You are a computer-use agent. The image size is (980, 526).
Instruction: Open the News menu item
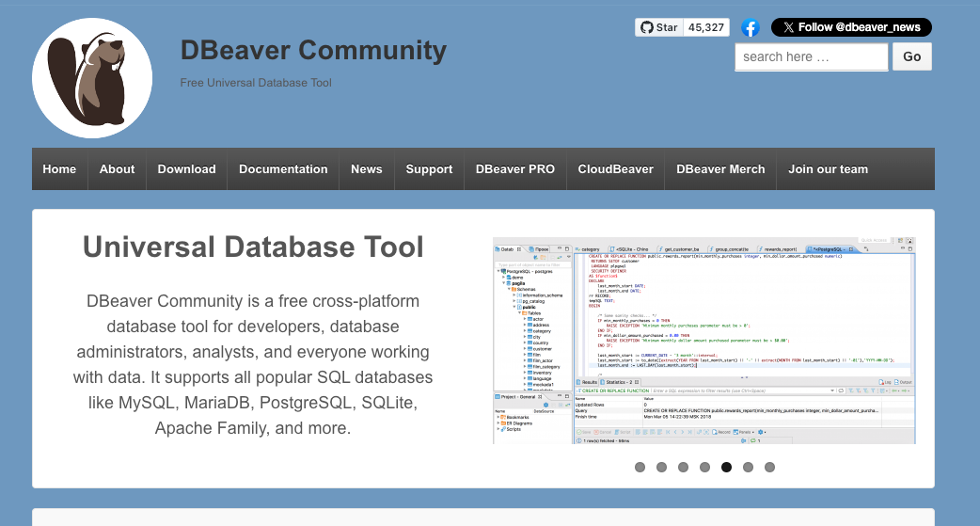click(366, 168)
